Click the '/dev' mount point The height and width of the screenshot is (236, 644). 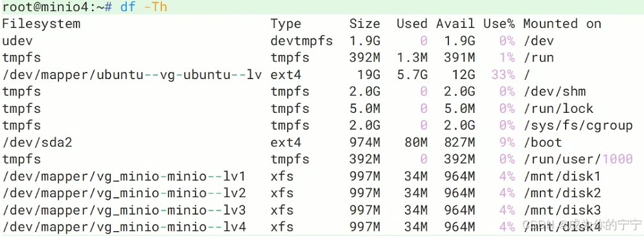[538, 41]
